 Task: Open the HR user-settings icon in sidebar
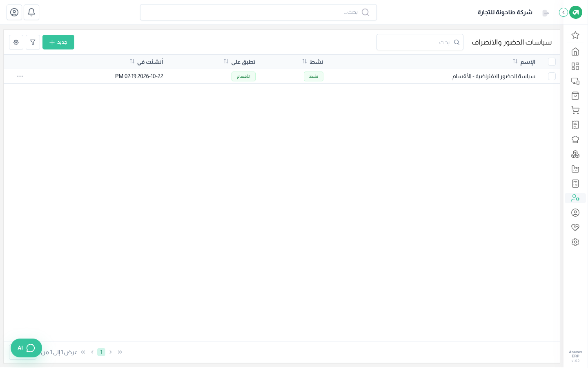click(575, 198)
